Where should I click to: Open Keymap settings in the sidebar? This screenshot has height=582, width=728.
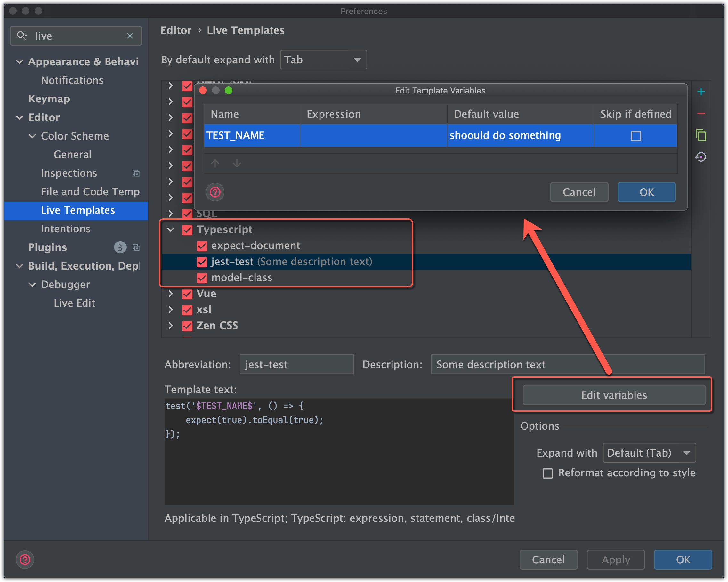coord(49,99)
